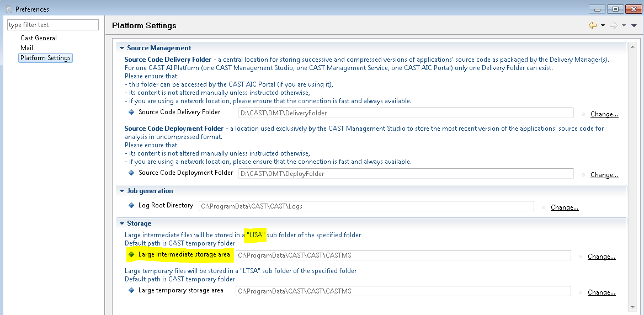The height and width of the screenshot is (315, 644).
Task: Click green diamond icon beside Large intermediate storage
Action: 131,255
